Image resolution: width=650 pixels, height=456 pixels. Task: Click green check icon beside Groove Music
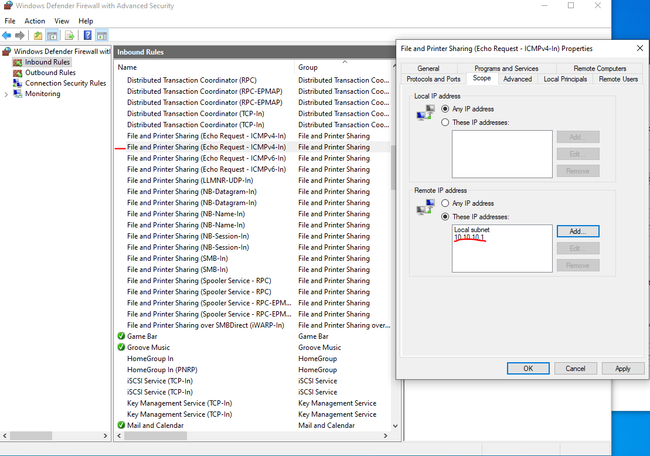pyautogui.click(x=121, y=347)
